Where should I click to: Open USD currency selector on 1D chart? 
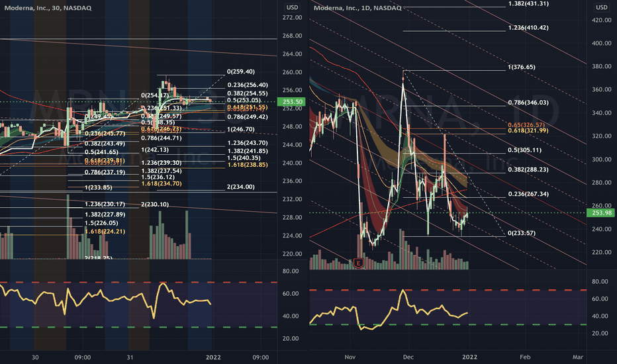click(601, 7)
